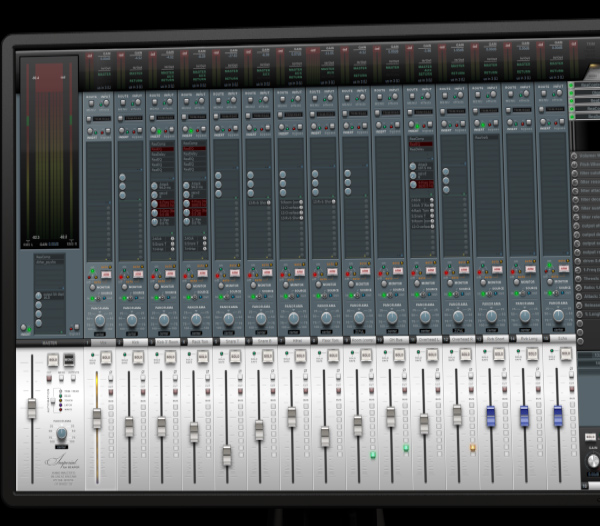Toggle lit green send LED on OH Bus channel
The height and width of the screenshot is (526, 600).
pos(406,448)
